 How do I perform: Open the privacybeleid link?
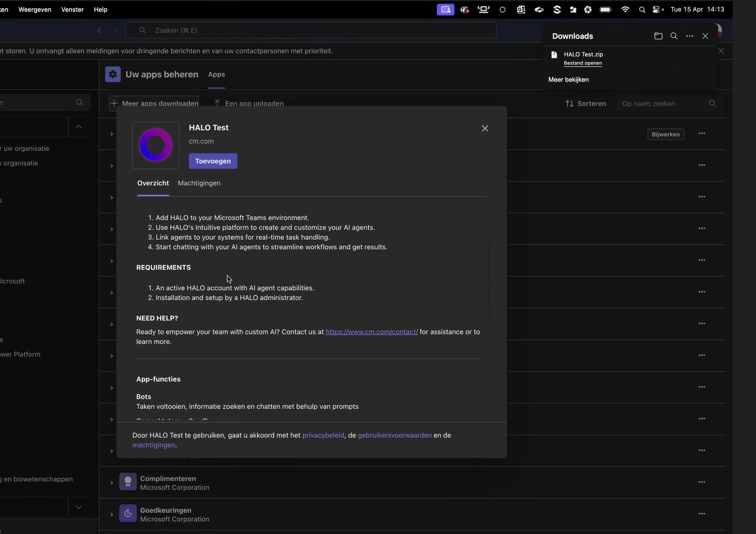click(x=323, y=435)
